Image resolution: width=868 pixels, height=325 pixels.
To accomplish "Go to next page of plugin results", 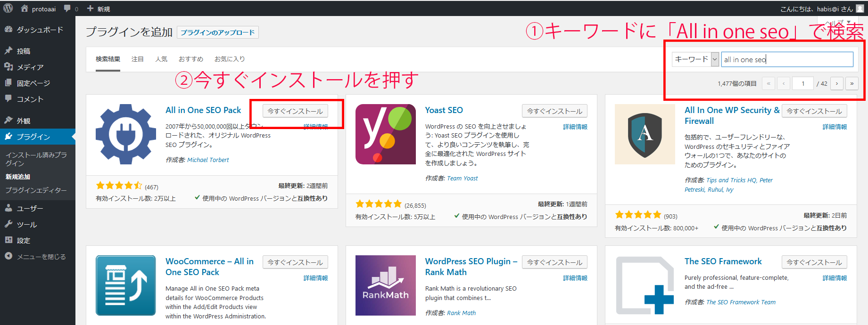I will (837, 83).
